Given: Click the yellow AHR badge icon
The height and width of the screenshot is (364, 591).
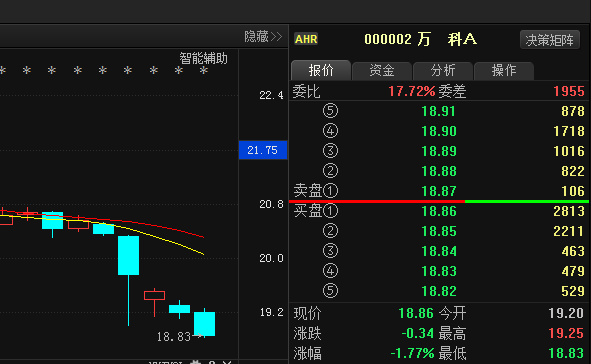Looking at the screenshot, I should [x=306, y=39].
